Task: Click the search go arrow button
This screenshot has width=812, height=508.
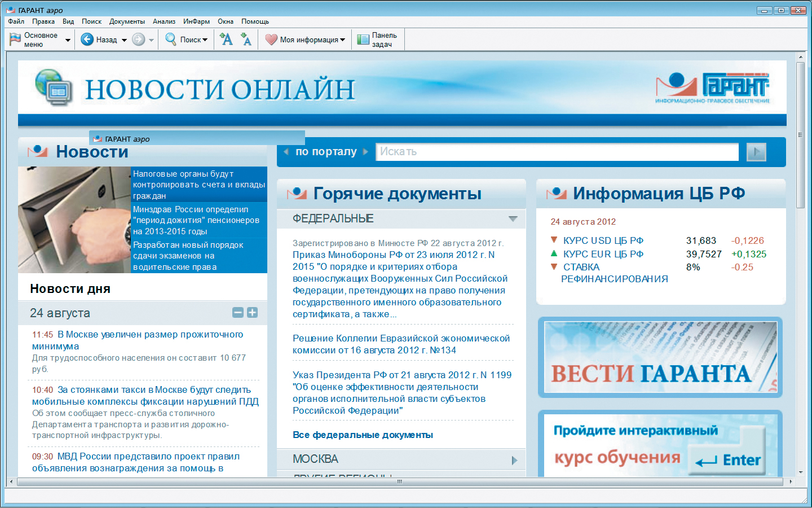Action: pyautogui.click(x=756, y=152)
